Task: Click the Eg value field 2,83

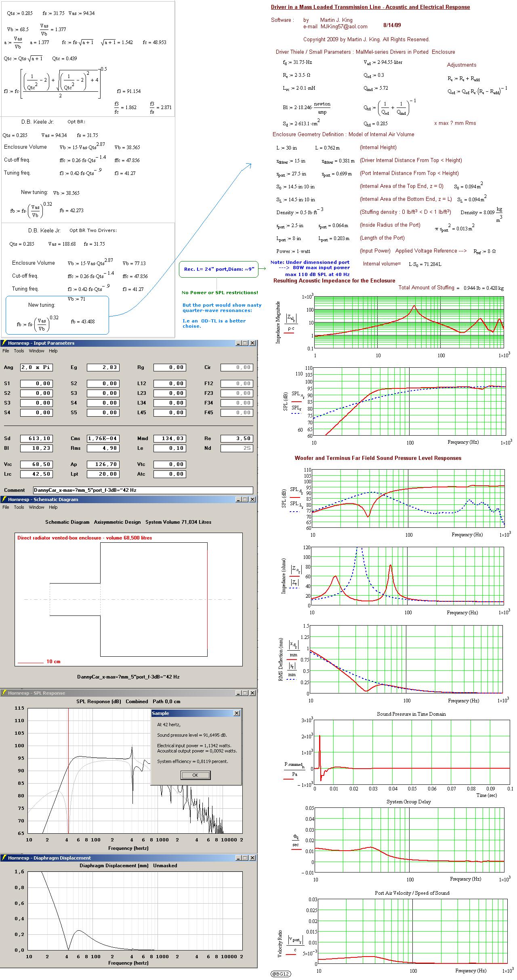Action: pyautogui.click(x=103, y=367)
